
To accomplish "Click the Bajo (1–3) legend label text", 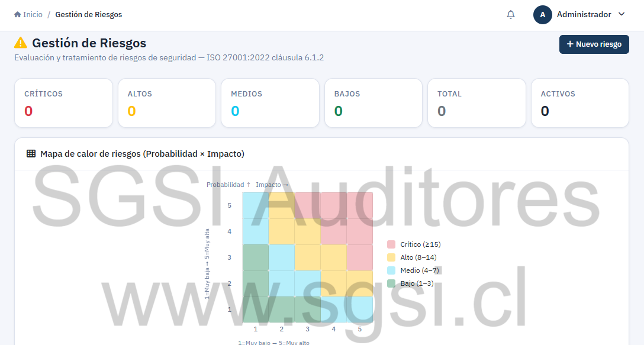I will coord(417,283).
